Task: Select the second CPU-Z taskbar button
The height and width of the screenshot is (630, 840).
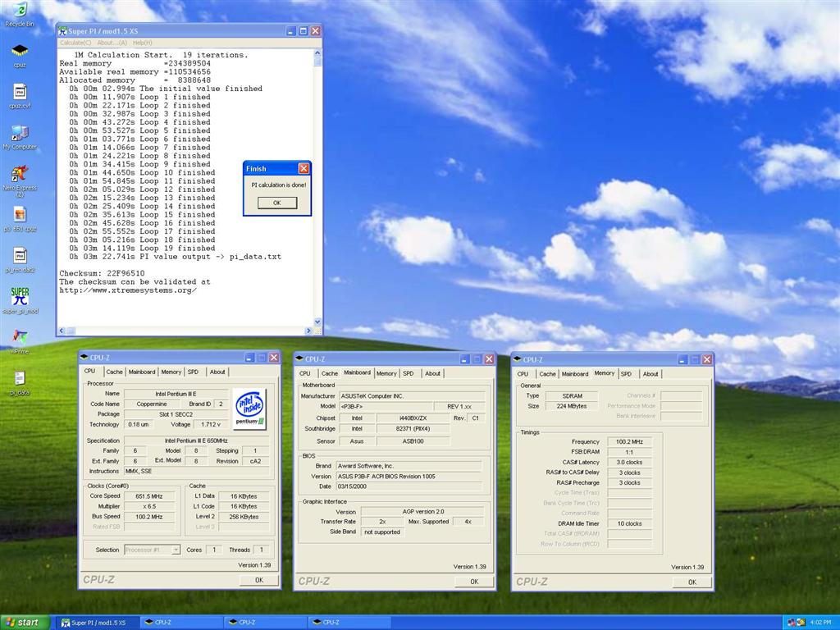Action: click(267, 623)
